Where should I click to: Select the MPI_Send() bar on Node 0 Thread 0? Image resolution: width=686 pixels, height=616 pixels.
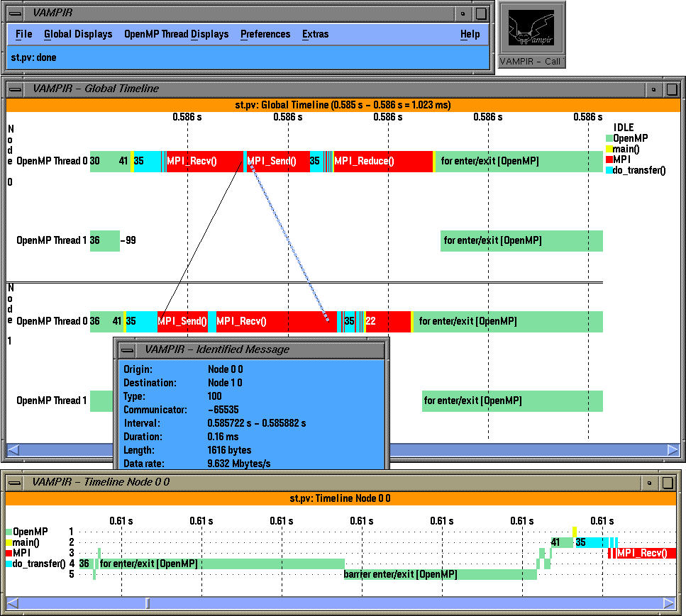click(278, 162)
